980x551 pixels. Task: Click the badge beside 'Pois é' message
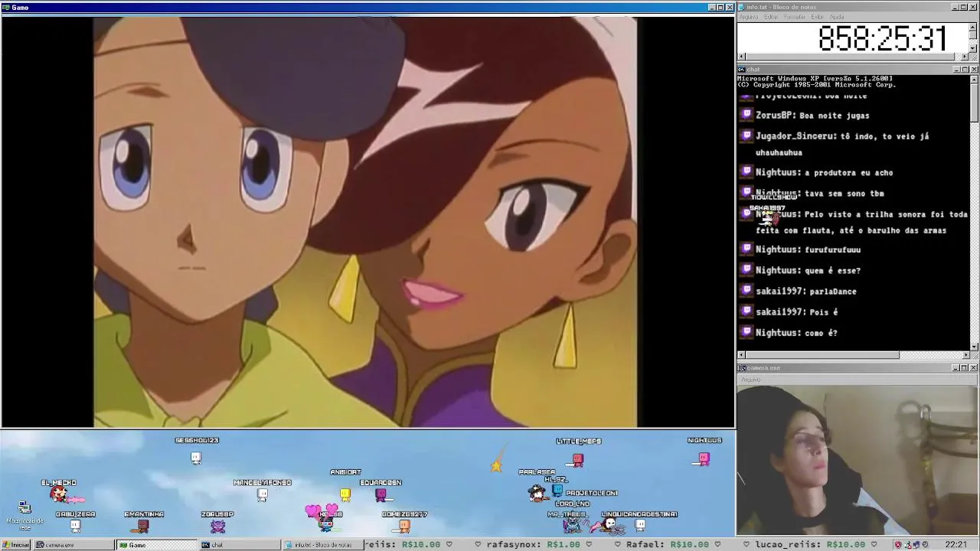coord(746,311)
